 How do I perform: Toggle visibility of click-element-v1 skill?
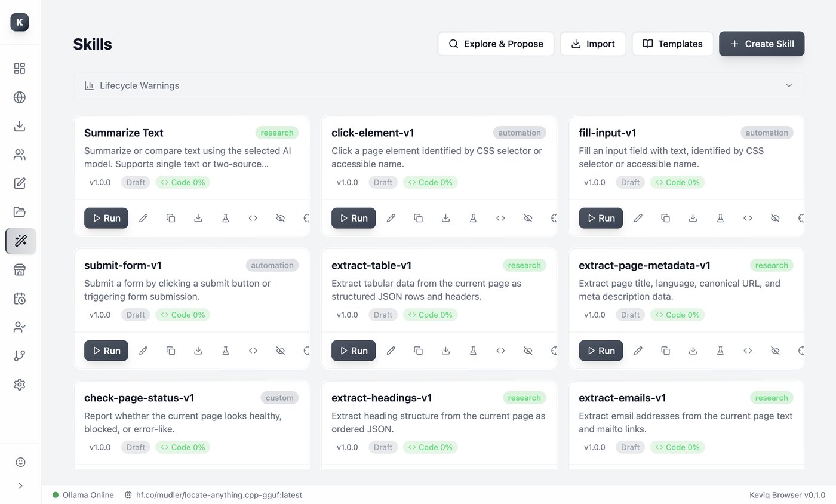[x=528, y=218]
